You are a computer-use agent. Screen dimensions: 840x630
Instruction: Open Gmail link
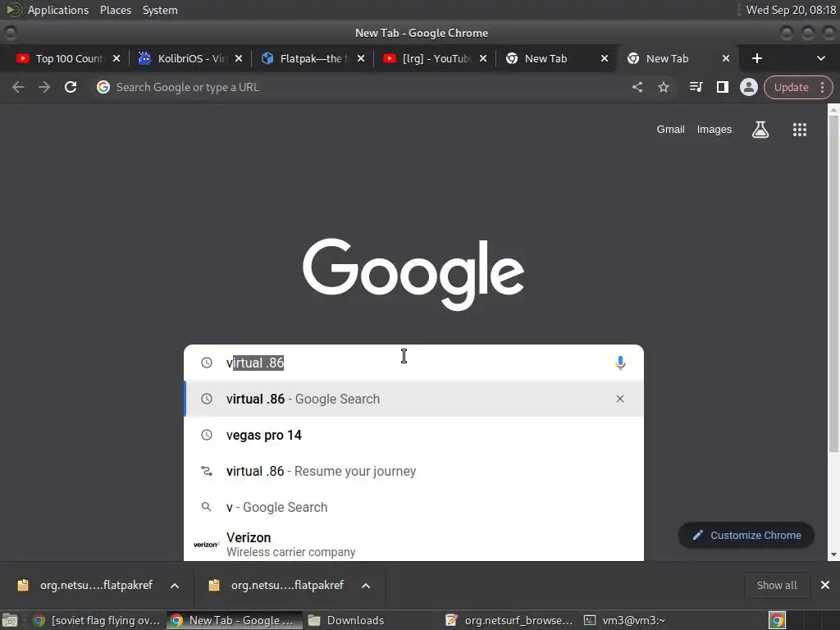click(x=671, y=129)
